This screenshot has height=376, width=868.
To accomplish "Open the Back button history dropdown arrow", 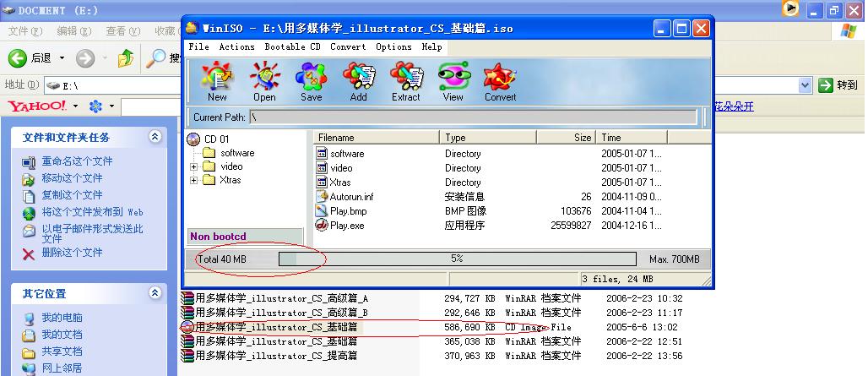I will pos(62,58).
